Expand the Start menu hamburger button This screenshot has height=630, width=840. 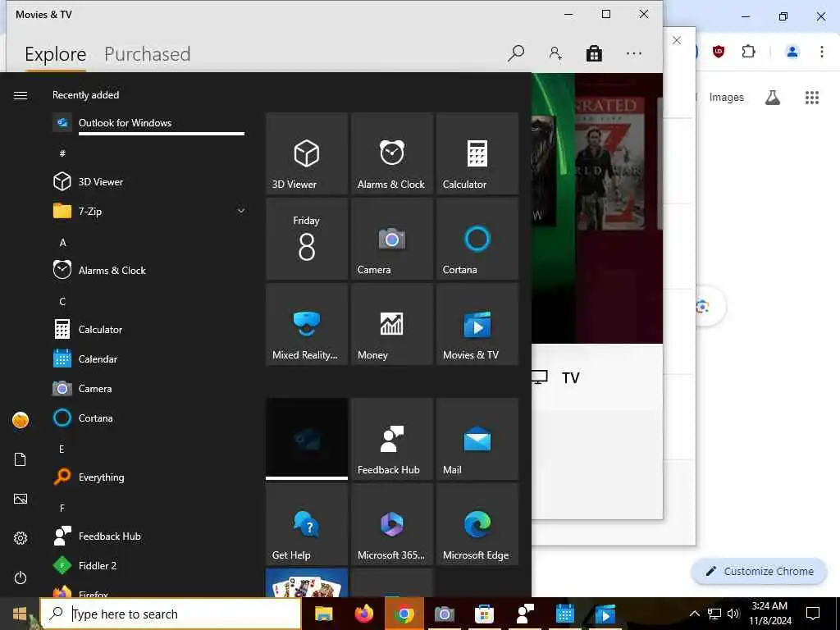click(x=21, y=95)
